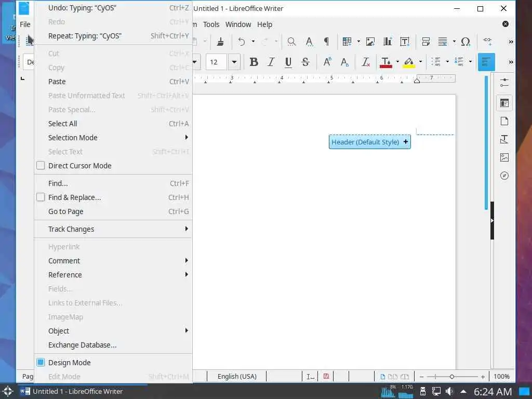532x399 pixels.
Task: Expand the Object submenu
Action: pos(113,331)
